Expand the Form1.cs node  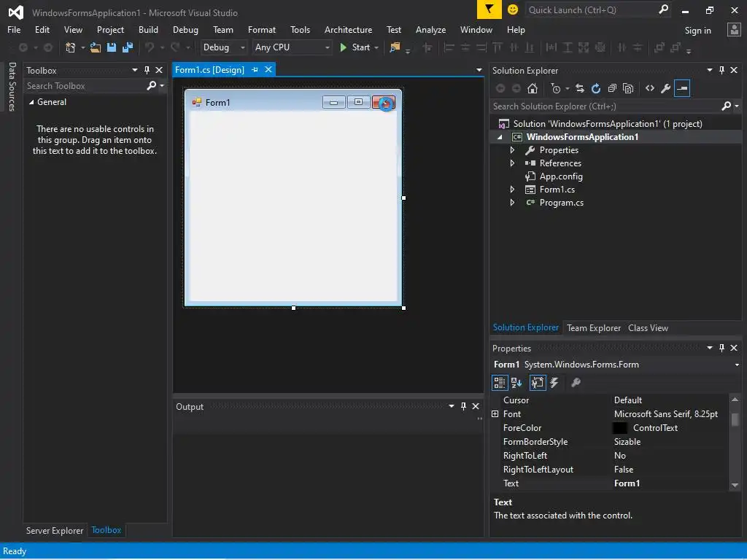coord(512,190)
